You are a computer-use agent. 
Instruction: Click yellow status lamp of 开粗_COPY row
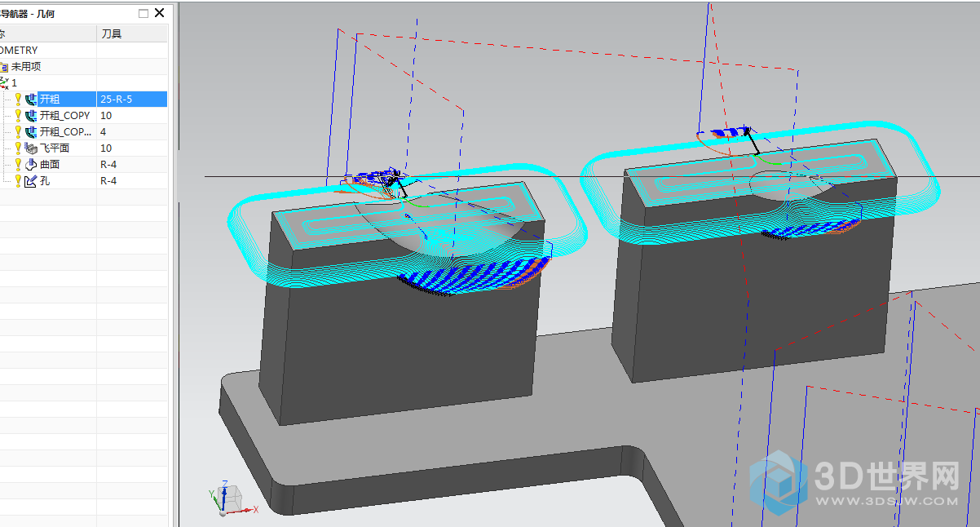[x=18, y=115]
